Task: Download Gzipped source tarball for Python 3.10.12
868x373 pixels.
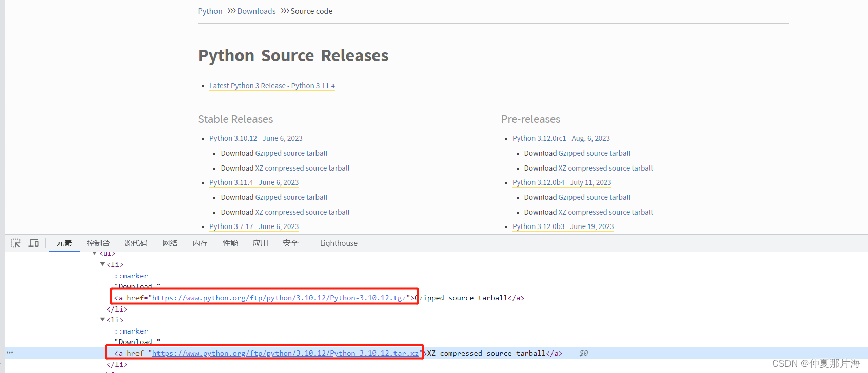Action: point(291,153)
